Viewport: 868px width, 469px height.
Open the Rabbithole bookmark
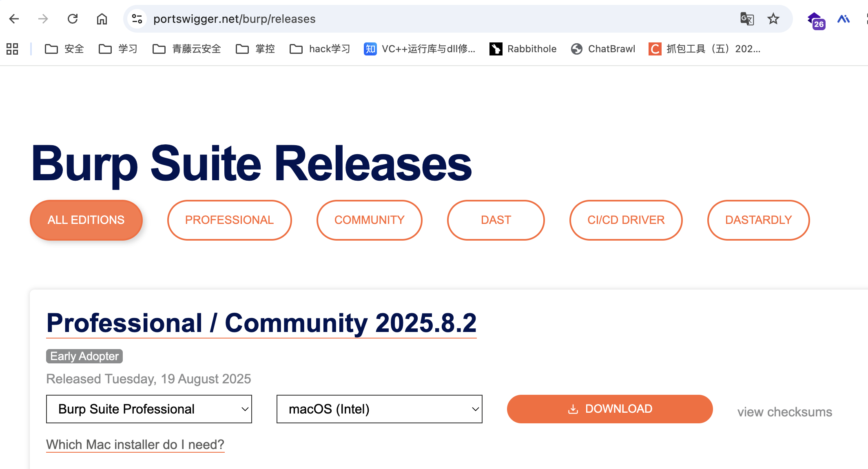click(523, 49)
